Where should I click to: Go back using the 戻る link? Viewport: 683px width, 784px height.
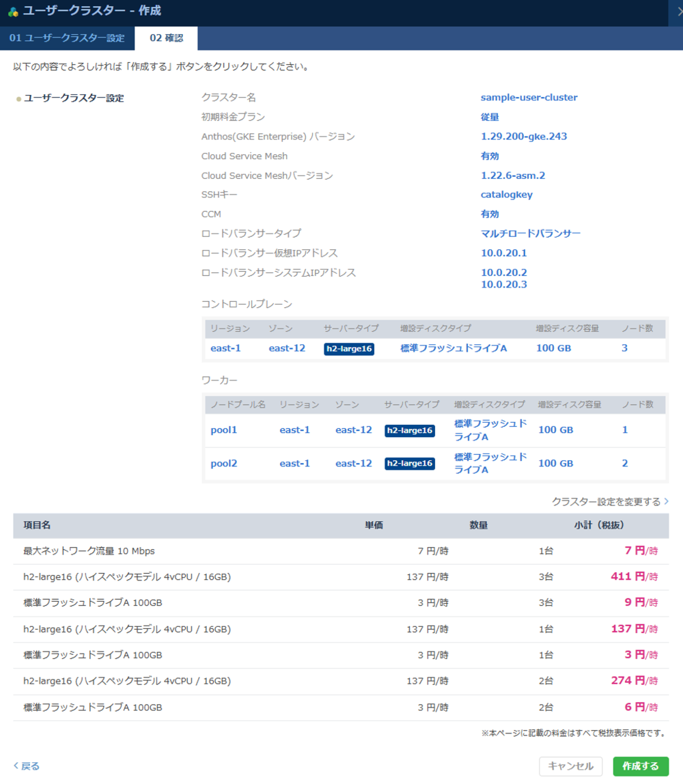point(27,766)
